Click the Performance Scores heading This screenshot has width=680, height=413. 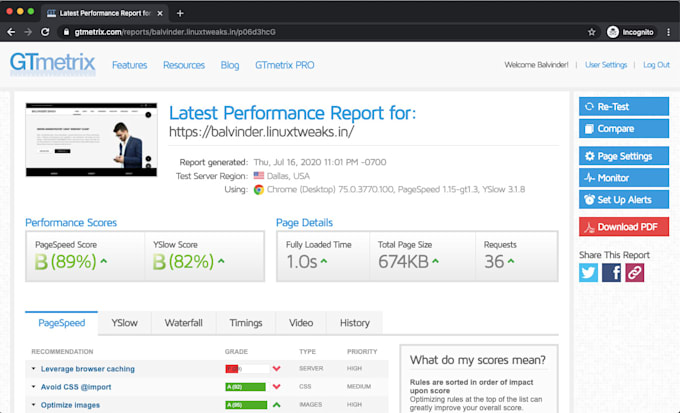coord(71,223)
